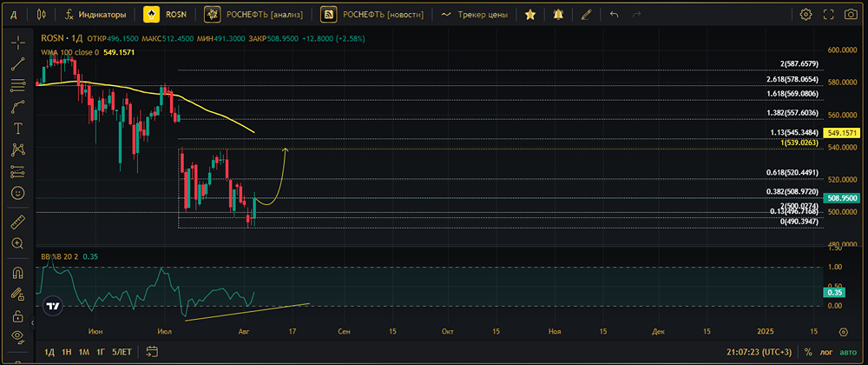This screenshot has height=365, width=868.
Task: Select the 5ЛЕТ date range
Action: click(x=122, y=352)
